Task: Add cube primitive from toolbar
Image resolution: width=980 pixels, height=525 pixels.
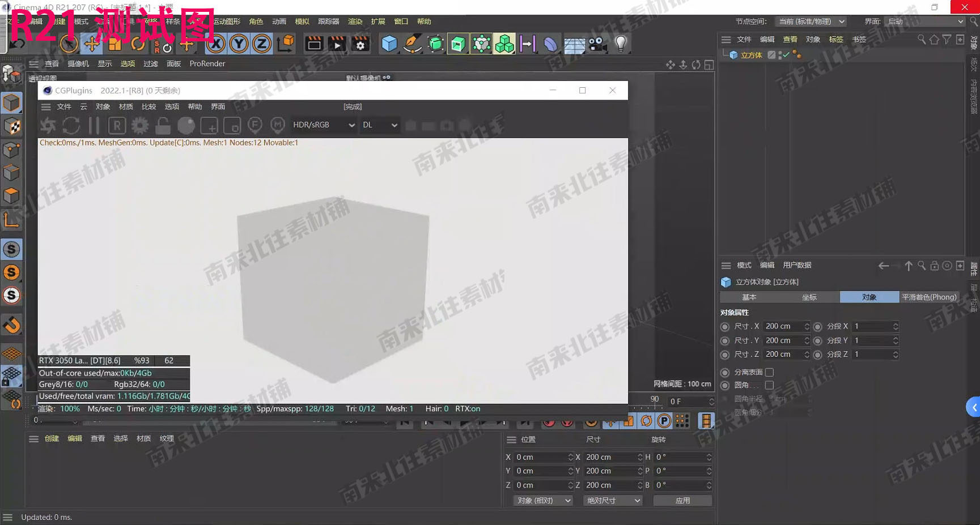Action: tap(389, 44)
